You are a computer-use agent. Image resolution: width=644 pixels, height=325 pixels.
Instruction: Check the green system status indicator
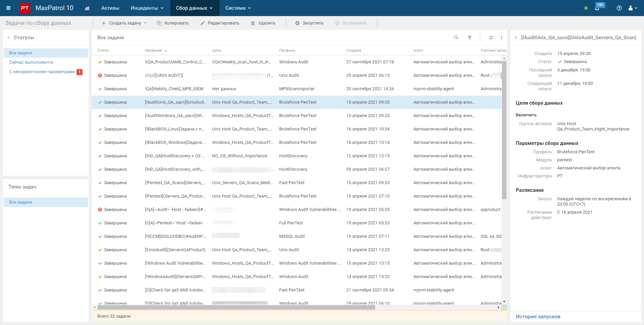click(x=586, y=8)
